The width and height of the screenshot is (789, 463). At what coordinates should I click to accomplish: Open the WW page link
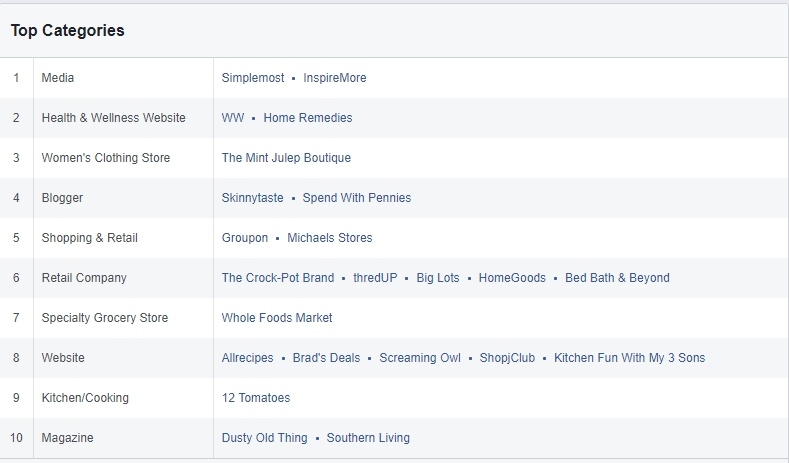(x=232, y=118)
